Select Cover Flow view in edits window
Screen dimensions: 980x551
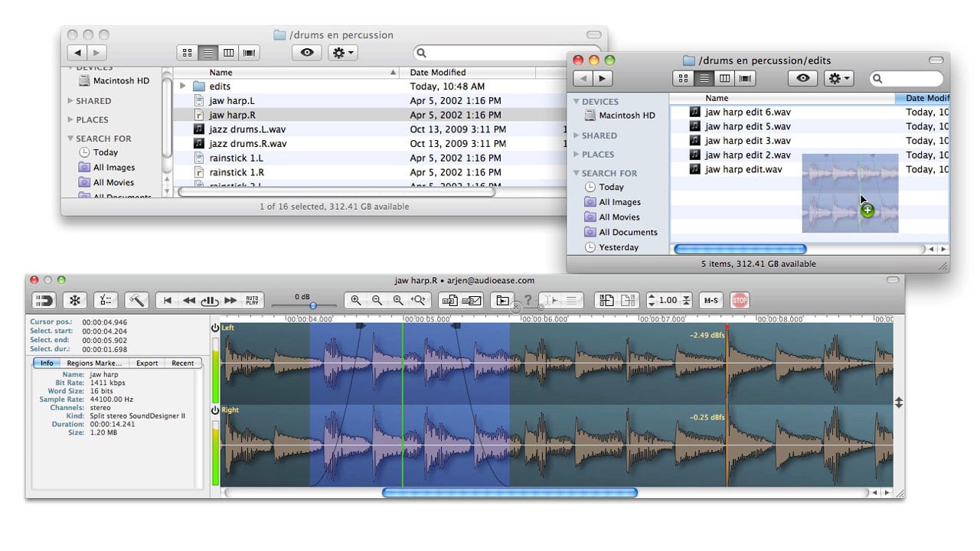[745, 78]
